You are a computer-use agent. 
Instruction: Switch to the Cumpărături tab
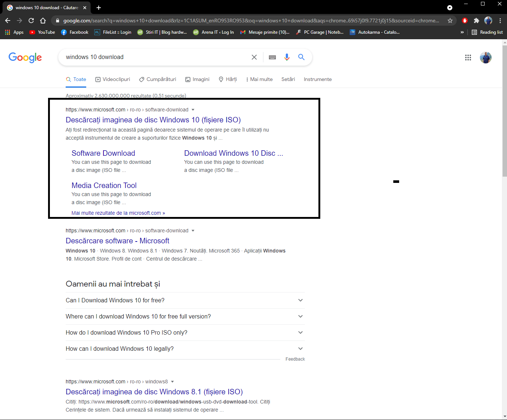[157, 79]
